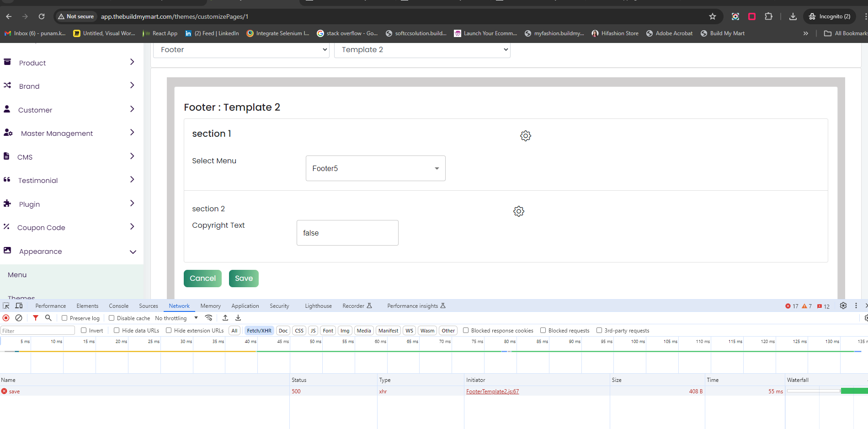Click the Save button
Screen dimensions: 868x429
[x=244, y=279]
